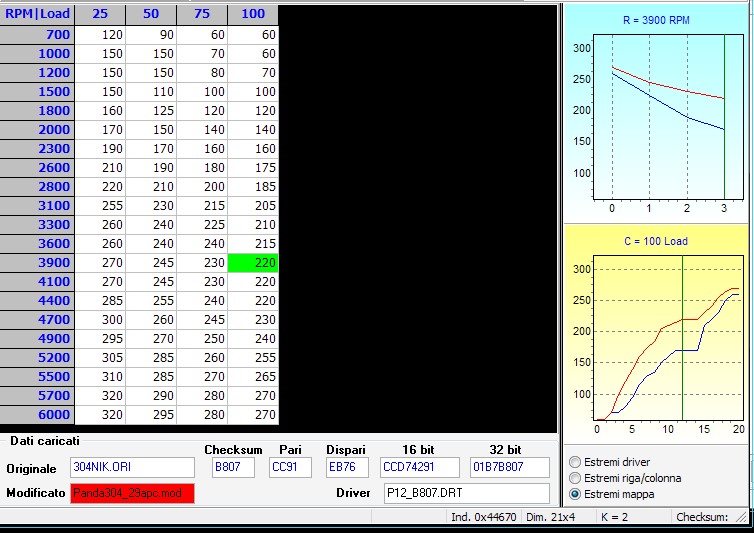Select the Estremi riga/colonna radio option
This screenshot has height=533, width=754.
coord(575,478)
